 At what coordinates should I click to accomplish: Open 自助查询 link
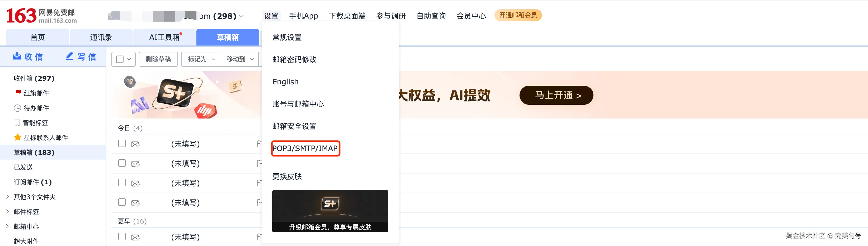pos(431,16)
